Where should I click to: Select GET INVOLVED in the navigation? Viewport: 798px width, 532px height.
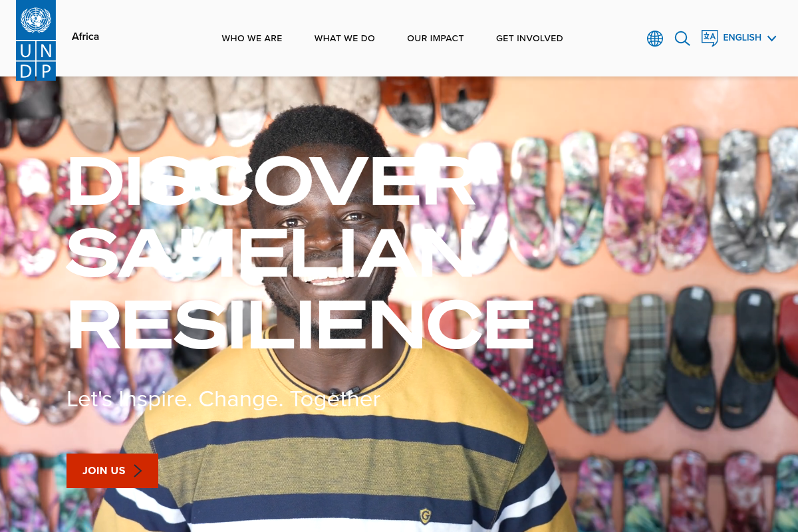click(x=529, y=39)
